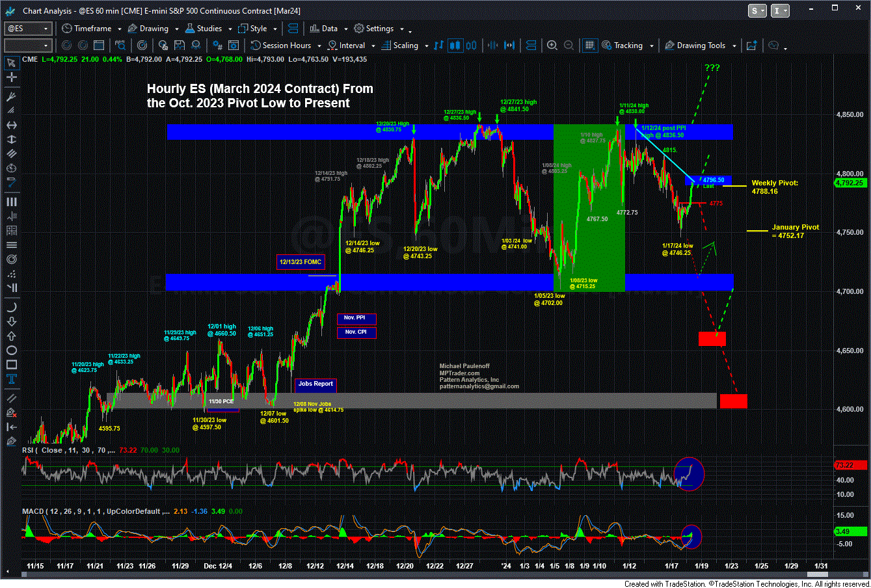Click the chart search magnifier icon
Viewport: 871px width, 588px height.
[x=120, y=46]
